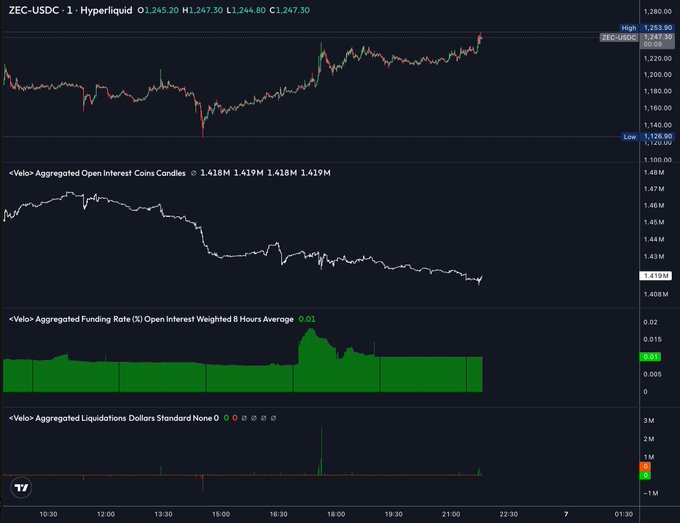680x523 pixels.
Task: Click the 1.419M open interest axis label
Action: 655,276
